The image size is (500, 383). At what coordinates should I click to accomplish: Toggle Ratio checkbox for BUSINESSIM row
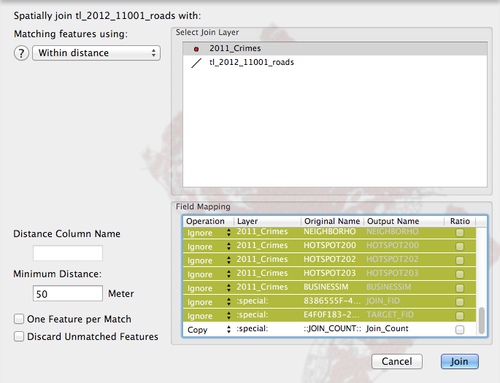click(460, 288)
